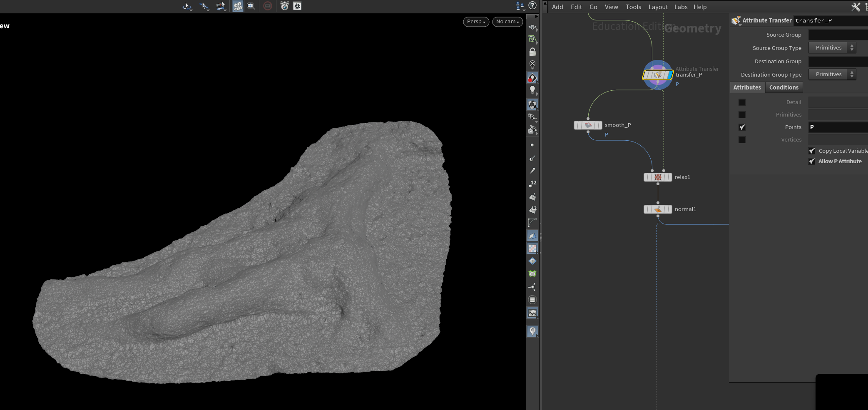Image resolution: width=868 pixels, height=410 pixels.
Task: Click the point numbers display icon
Action: pyautogui.click(x=532, y=184)
